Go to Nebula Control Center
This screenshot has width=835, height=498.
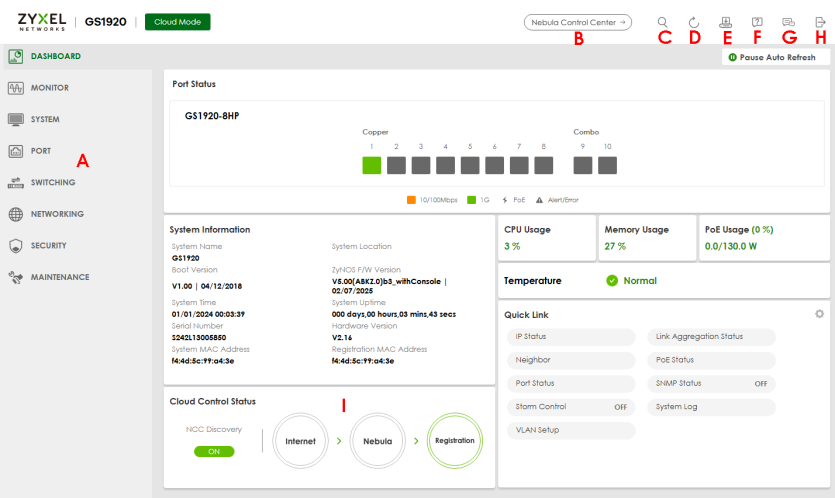[x=578, y=22]
